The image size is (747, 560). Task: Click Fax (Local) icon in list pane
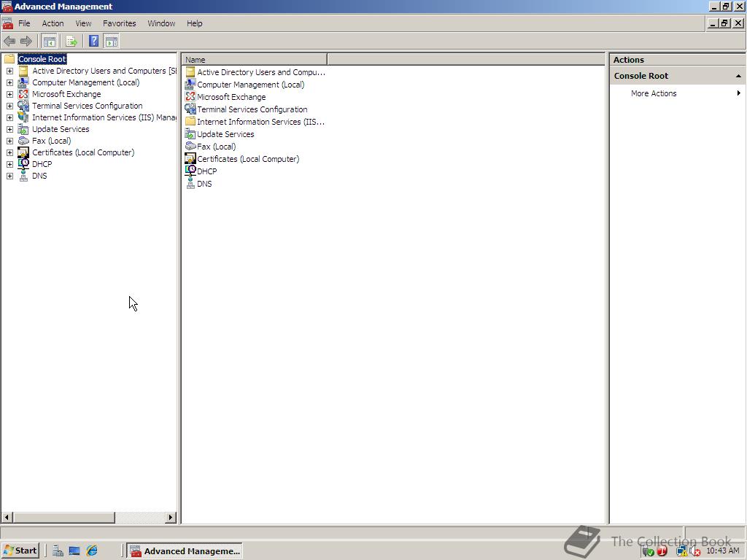(190, 146)
